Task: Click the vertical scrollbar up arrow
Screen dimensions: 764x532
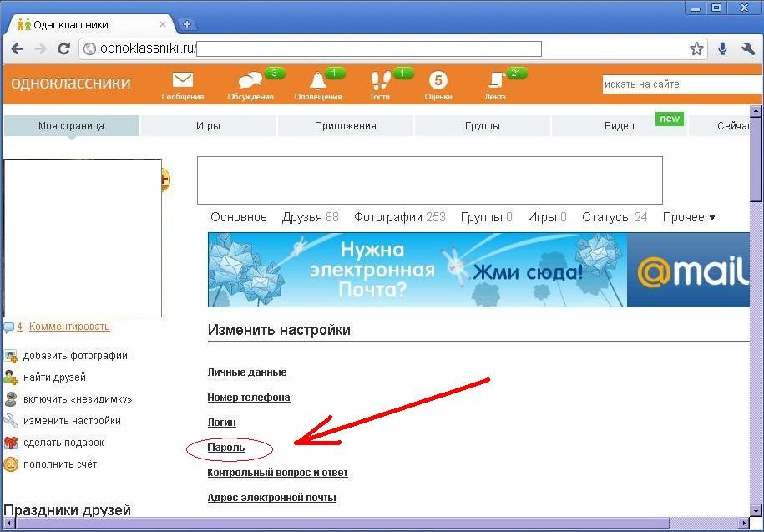Action: tap(756, 111)
